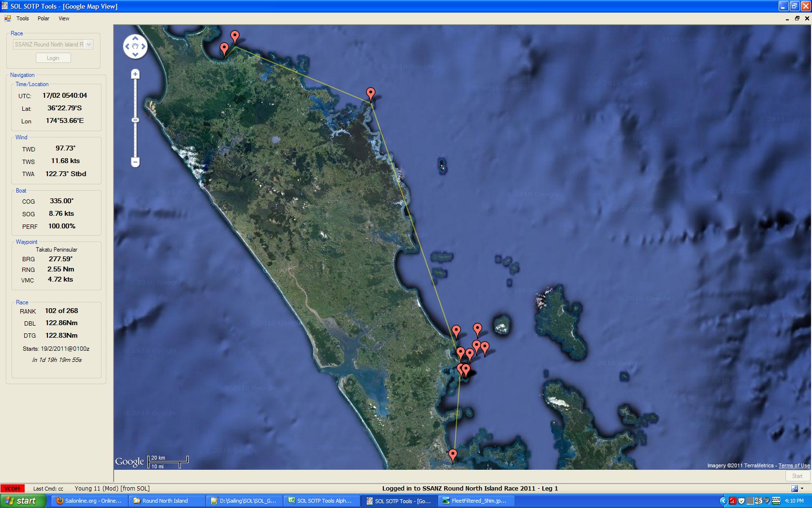Screen dimensions: 812x508
Task: Click the VMC value 4.72 kts
Action: (60, 279)
